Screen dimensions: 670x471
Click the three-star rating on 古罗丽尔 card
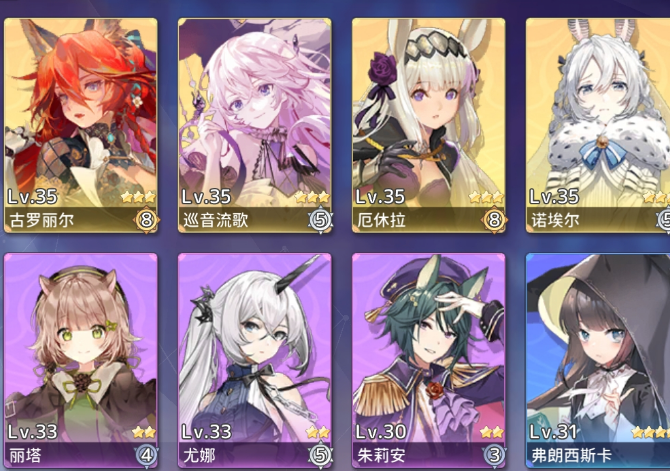(x=138, y=197)
